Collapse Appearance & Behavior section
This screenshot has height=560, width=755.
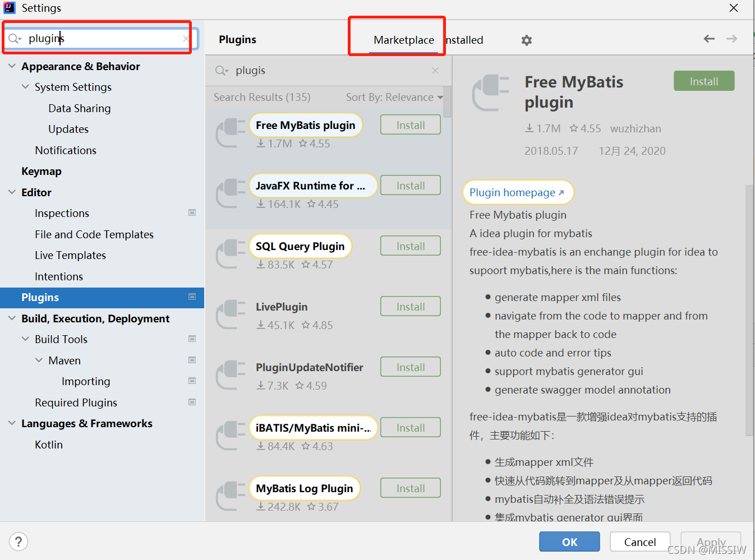tap(12, 66)
